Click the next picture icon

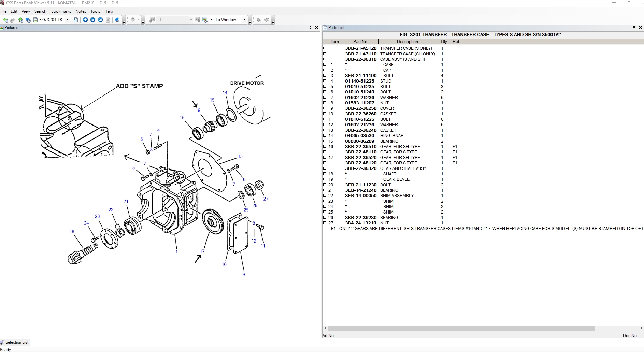click(x=197, y=20)
